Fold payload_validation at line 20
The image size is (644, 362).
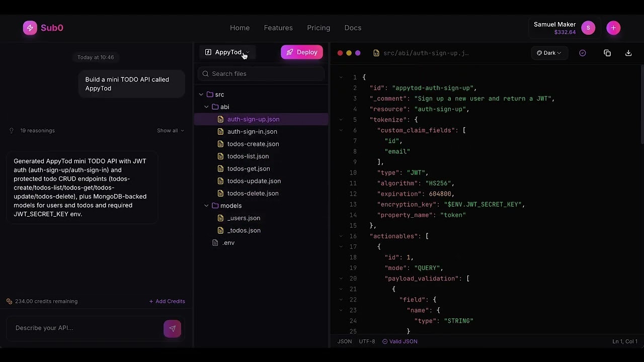click(341, 279)
